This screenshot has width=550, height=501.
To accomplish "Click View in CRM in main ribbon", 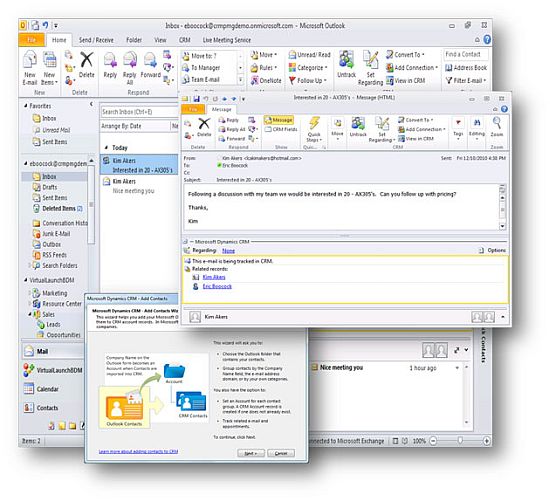I will point(405,81).
